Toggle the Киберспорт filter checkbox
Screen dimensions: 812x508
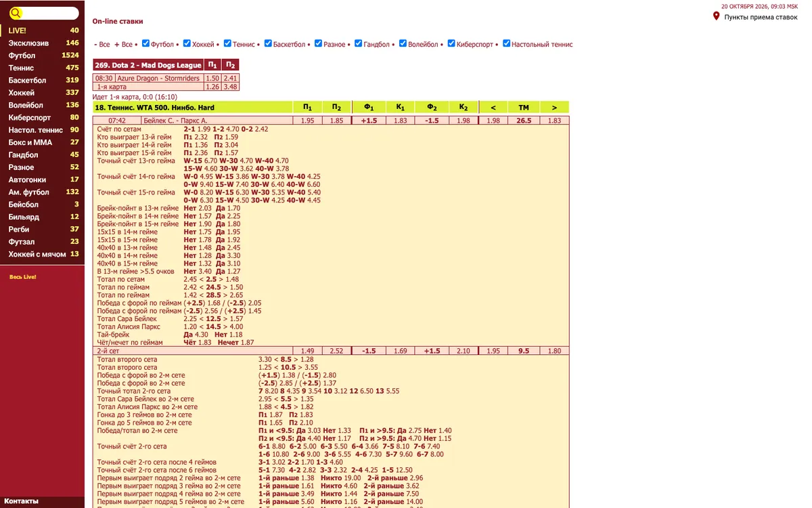[451, 44]
